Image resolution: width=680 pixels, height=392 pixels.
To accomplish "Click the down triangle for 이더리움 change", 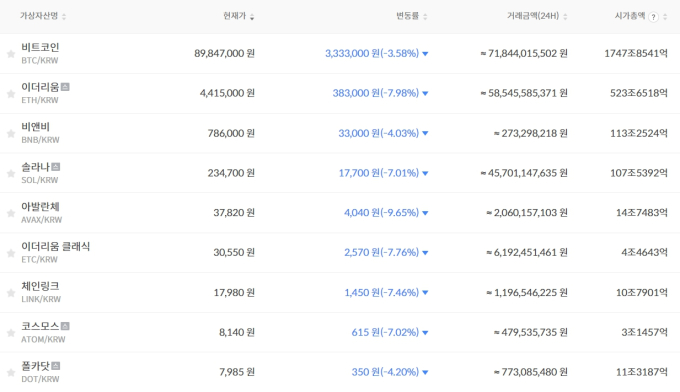I will pos(425,94).
